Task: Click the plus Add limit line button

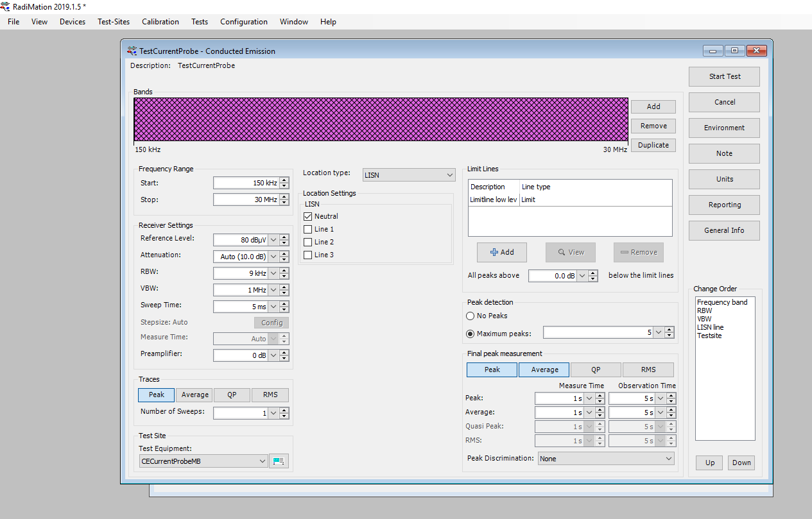Action: 501,252
